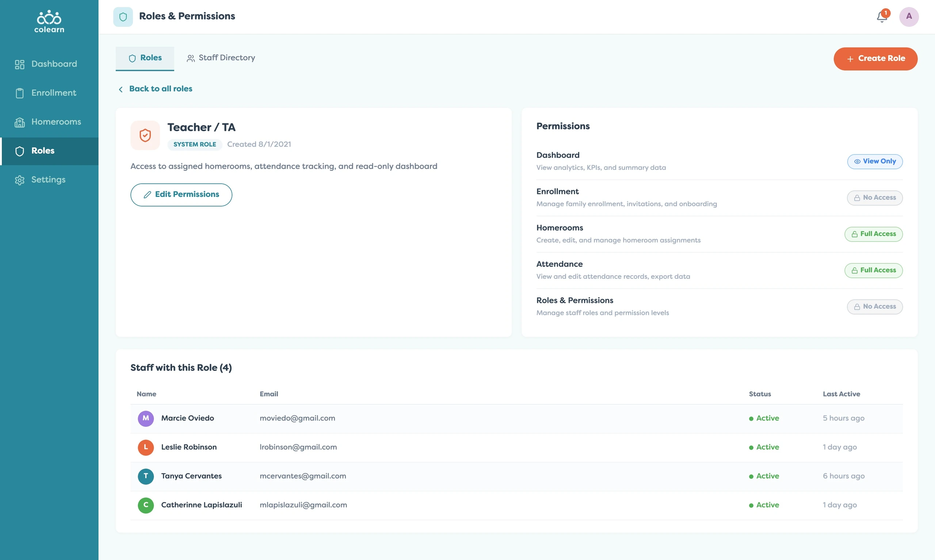Click Leslie Robinson's orange L avatar
This screenshot has width=935, height=560.
click(146, 447)
